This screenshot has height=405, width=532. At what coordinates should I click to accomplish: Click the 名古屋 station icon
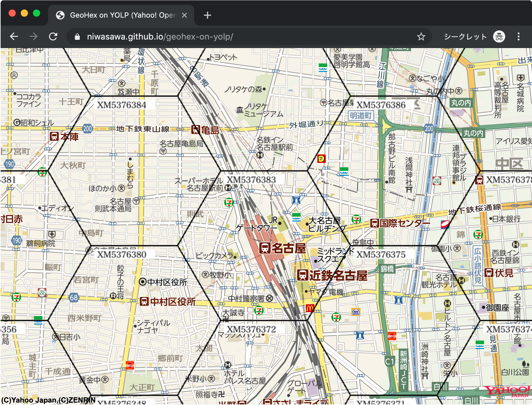(265, 248)
